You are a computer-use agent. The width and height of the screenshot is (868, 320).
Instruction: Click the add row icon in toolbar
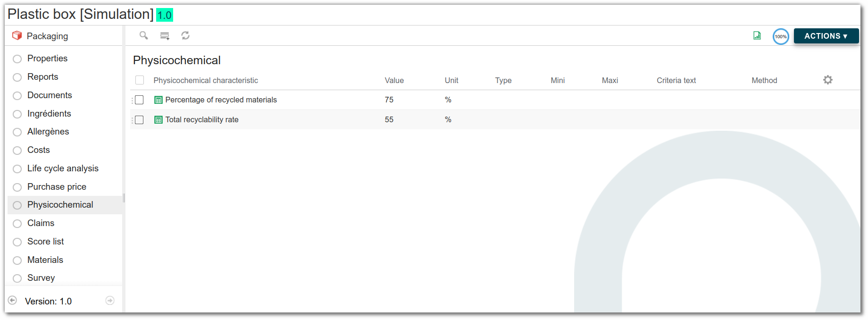pos(165,36)
